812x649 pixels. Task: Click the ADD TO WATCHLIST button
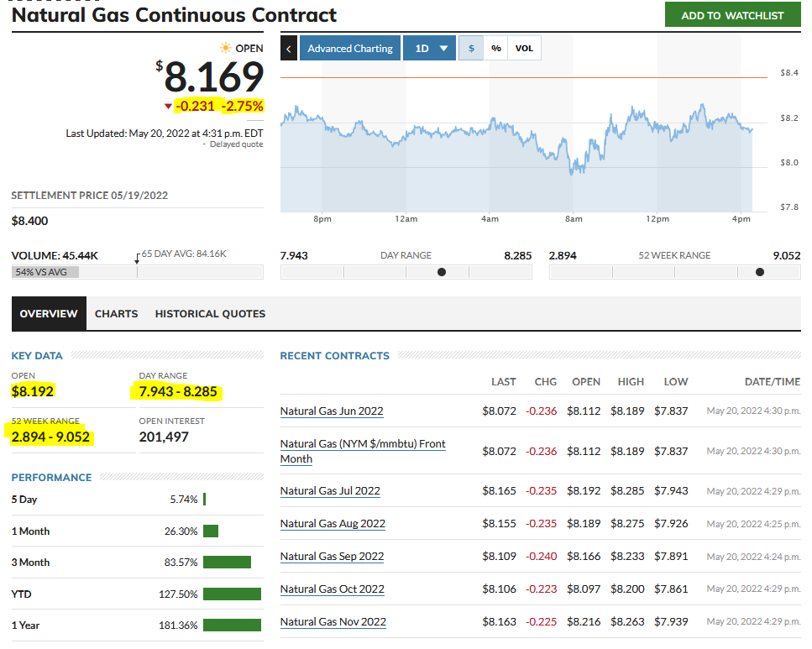pyautogui.click(x=732, y=16)
